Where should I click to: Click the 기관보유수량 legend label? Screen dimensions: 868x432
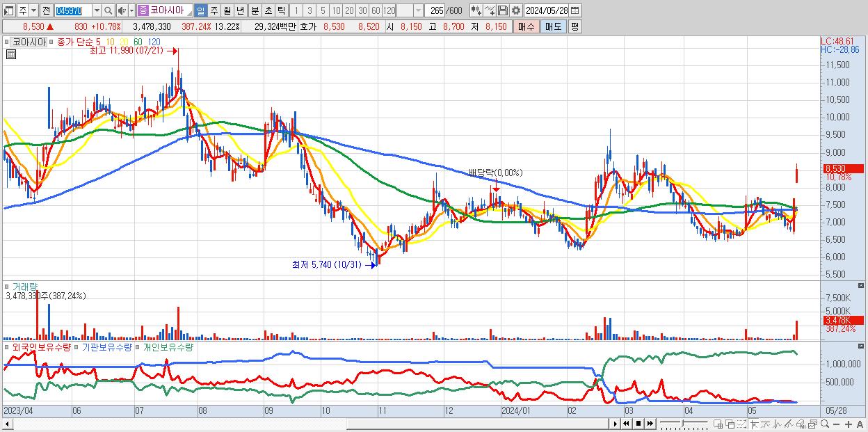(x=106, y=346)
